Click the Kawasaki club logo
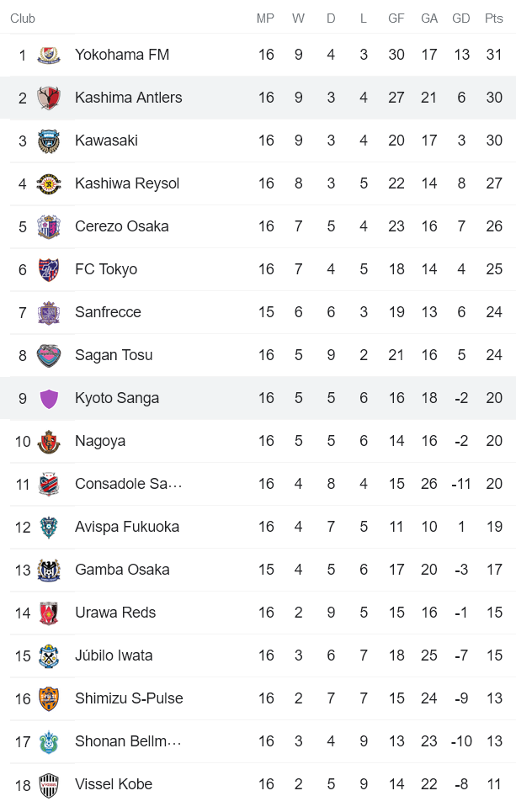516x812 pixels. pyautogui.click(x=49, y=140)
